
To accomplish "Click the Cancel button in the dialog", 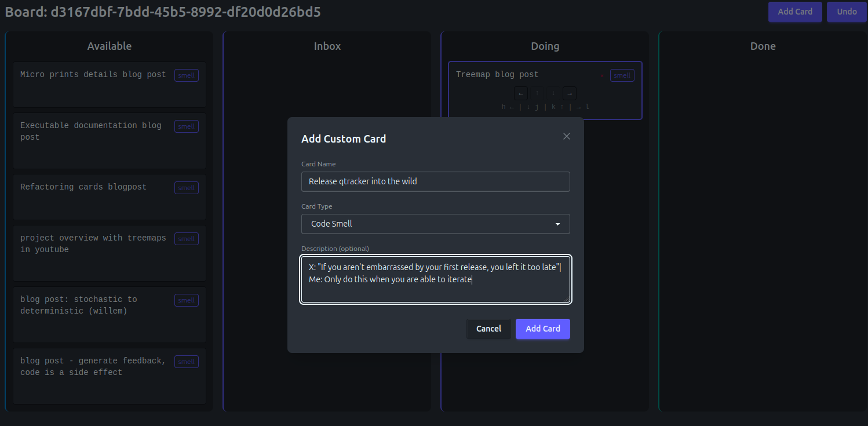I will point(488,329).
